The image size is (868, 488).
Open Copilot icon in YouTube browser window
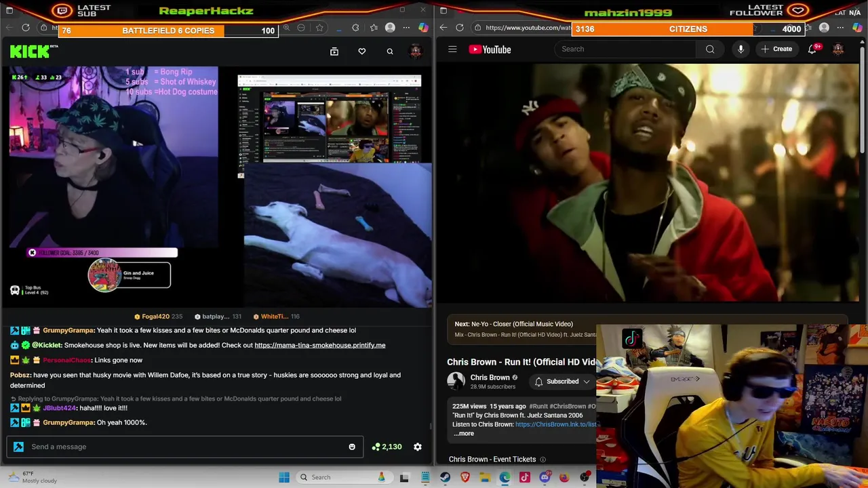pos(858,28)
